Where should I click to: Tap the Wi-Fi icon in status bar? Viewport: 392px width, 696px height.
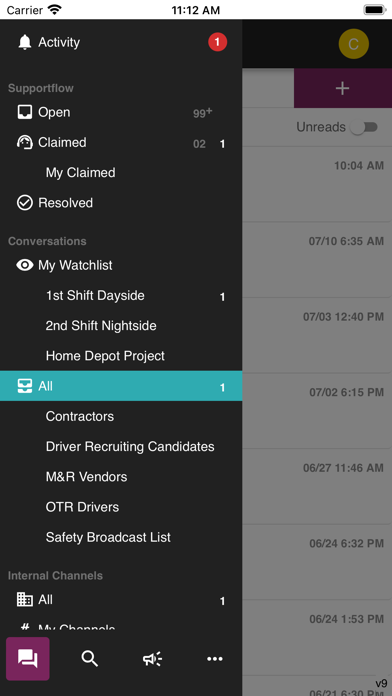55,10
